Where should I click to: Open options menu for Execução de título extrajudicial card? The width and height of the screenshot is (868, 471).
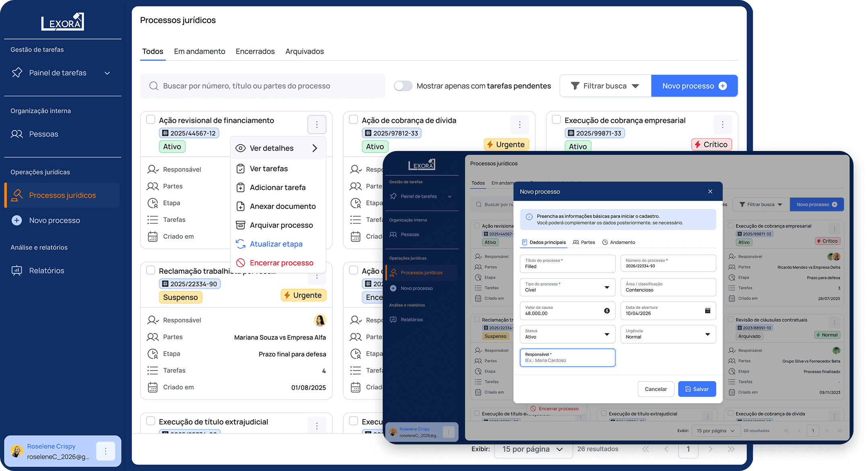tap(317, 426)
